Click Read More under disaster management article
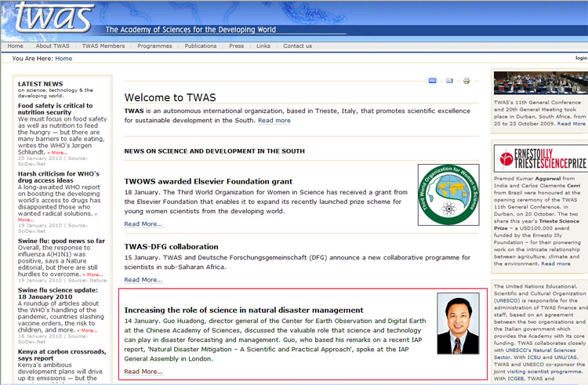Screen dimensions: 588x385 pyautogui.click(x=143, y=372)
